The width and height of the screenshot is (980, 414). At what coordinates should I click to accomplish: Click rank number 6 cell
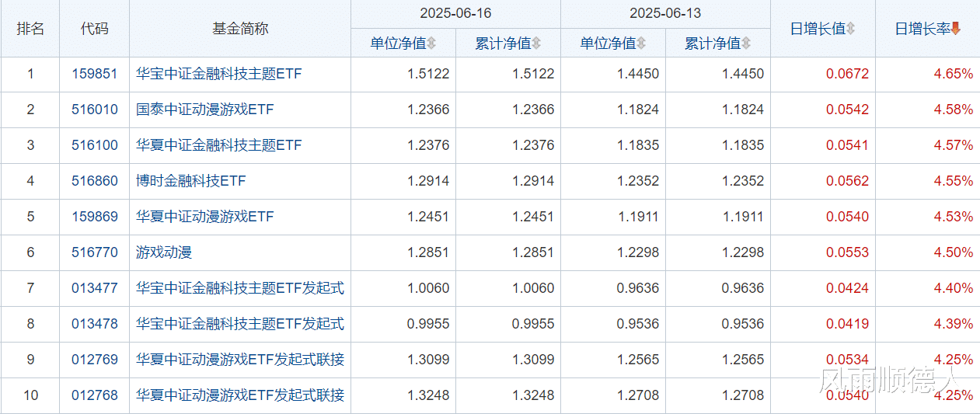(x=30, y=252)
